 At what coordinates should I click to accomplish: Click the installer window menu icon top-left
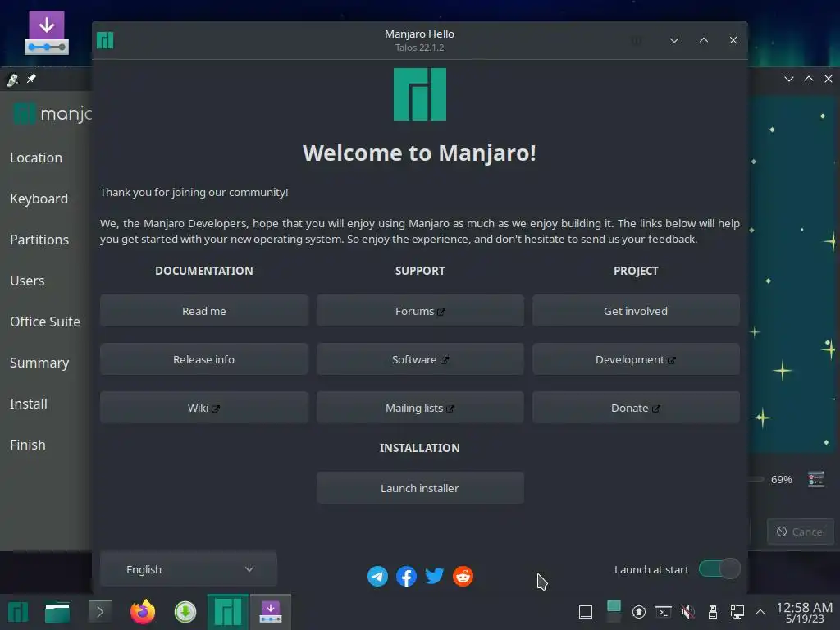(x=11, y=80)
